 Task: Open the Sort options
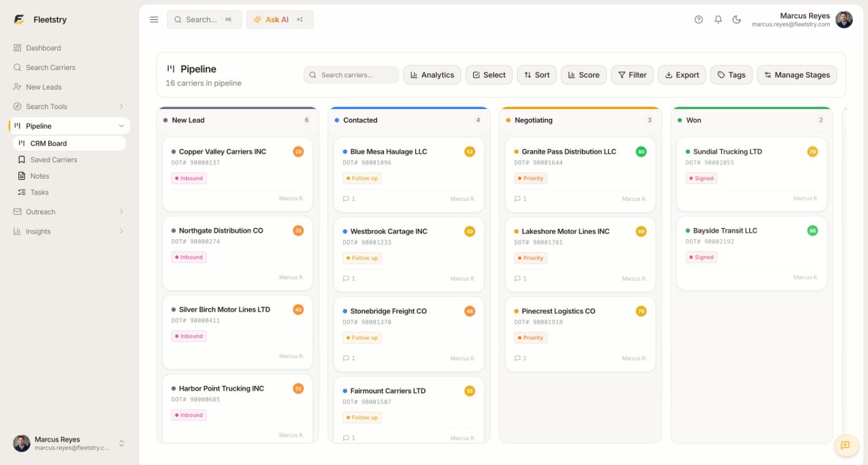tap(537, 75)
